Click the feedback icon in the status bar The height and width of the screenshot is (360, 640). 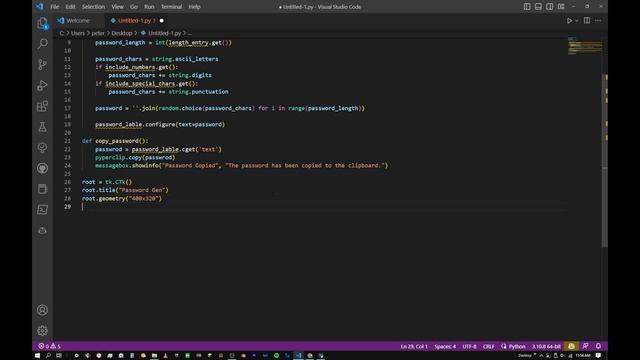click(x=585, y=346)
